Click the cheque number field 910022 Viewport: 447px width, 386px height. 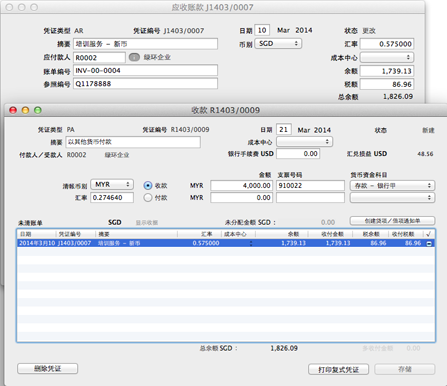(310, 186)
